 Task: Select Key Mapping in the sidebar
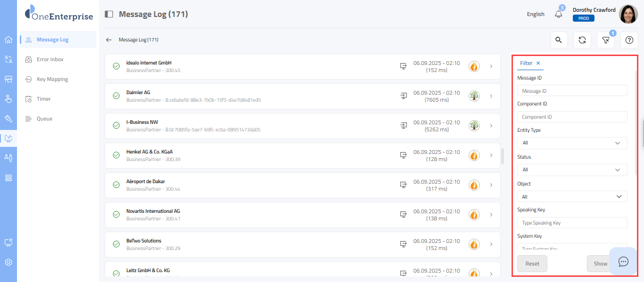52,79
